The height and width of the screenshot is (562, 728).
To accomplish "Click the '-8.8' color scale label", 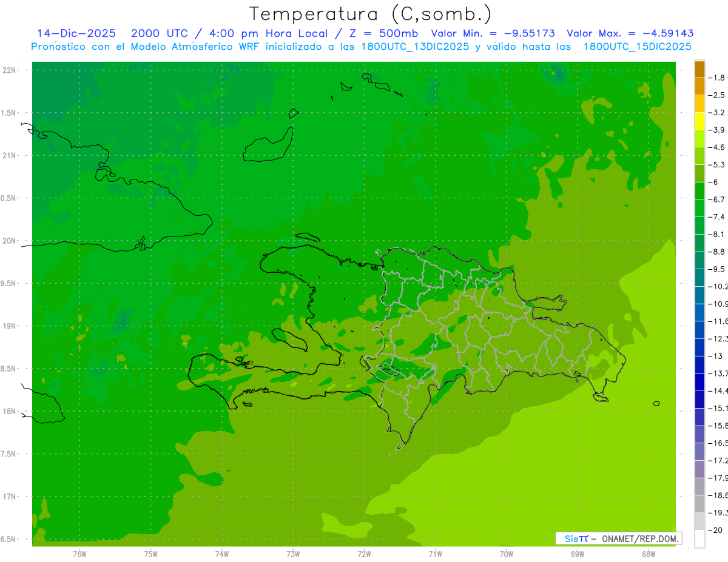I will point(717,252).
